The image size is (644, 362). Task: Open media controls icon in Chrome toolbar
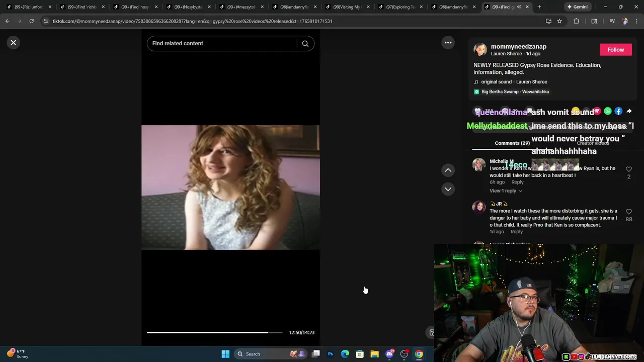(x=612, y=21)
